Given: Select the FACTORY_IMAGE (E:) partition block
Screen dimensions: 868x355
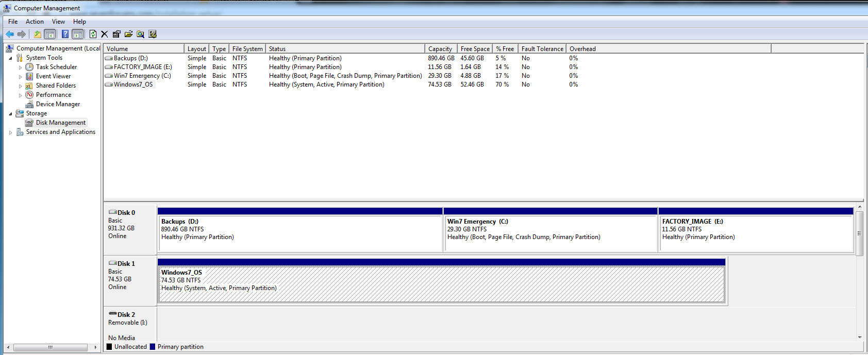Looking at the screenshot, I should [756, 230].
